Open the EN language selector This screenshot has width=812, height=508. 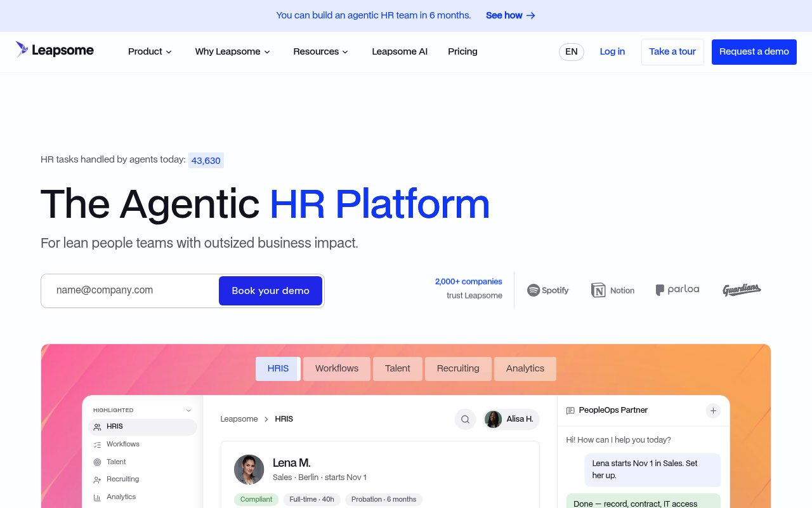click(x=572, y=52)
